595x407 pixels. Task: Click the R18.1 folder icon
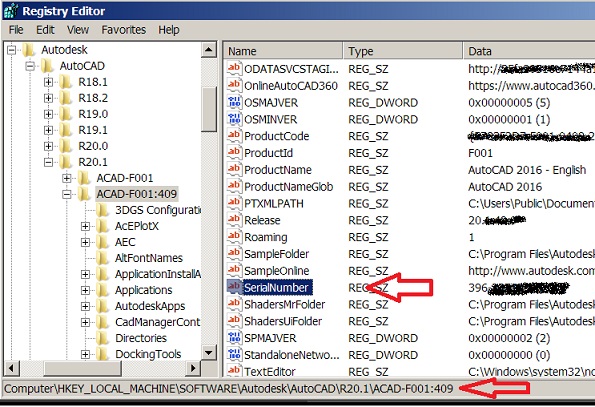click(66, 82)
